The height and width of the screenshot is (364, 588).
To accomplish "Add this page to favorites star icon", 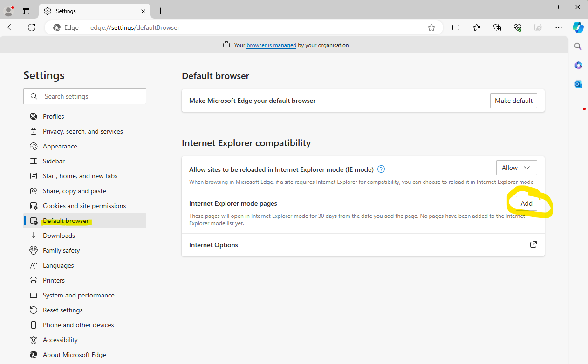I will (431, 27).
